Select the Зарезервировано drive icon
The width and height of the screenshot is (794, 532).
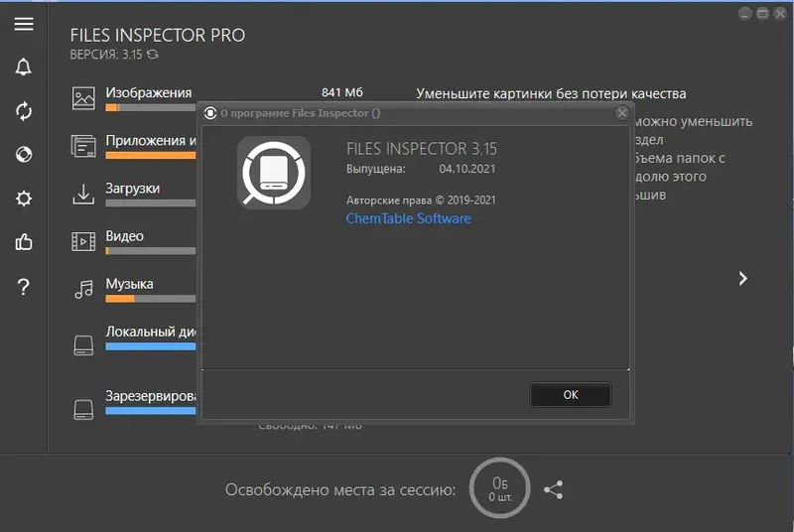pos(83,409)
